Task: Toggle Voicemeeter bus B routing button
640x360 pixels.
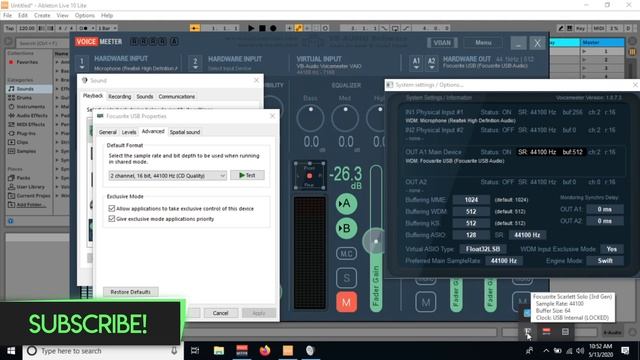Action: pyautogui.click(x=346, y=228)
